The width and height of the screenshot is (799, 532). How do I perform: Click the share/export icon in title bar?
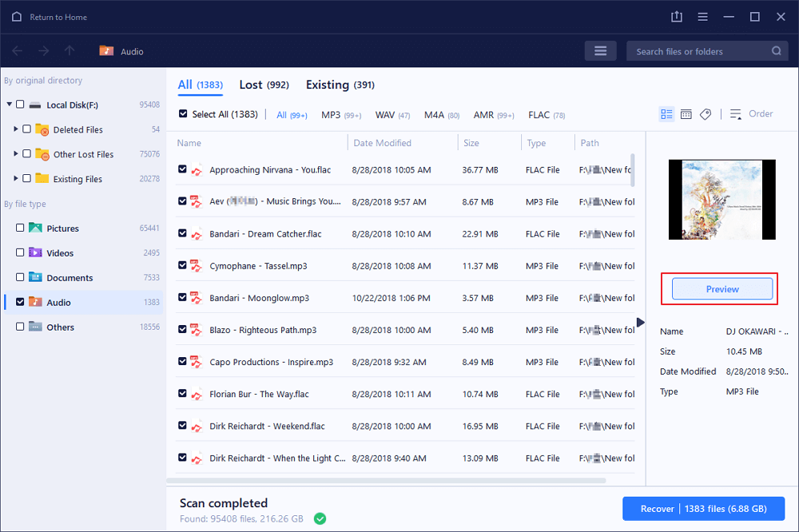(677, 17)
